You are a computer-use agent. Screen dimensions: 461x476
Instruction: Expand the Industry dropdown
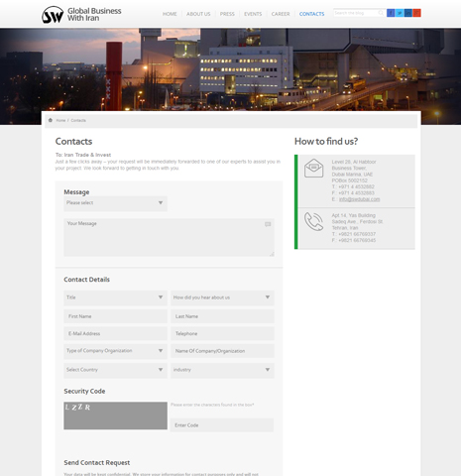[x=222, y=370]
